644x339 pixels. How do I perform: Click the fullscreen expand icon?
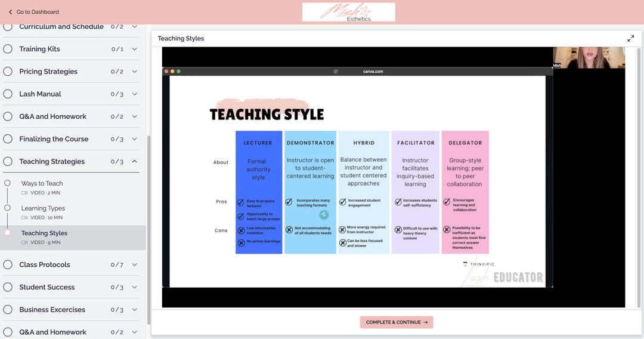tap(630, 38)
